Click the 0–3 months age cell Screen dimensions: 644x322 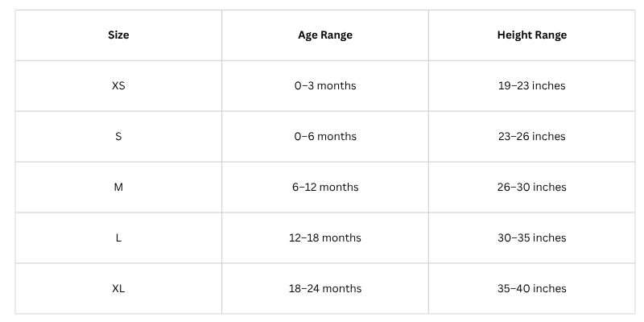[325, 86]
